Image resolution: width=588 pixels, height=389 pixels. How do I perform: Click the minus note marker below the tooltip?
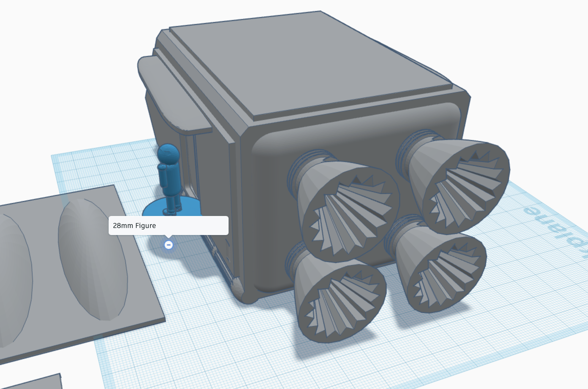[169, 245]
